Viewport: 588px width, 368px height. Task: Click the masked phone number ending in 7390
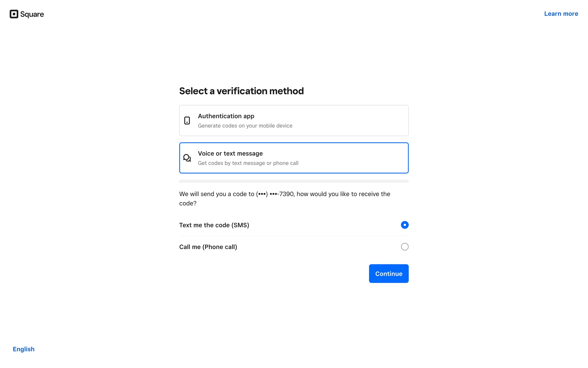point(275,194)
